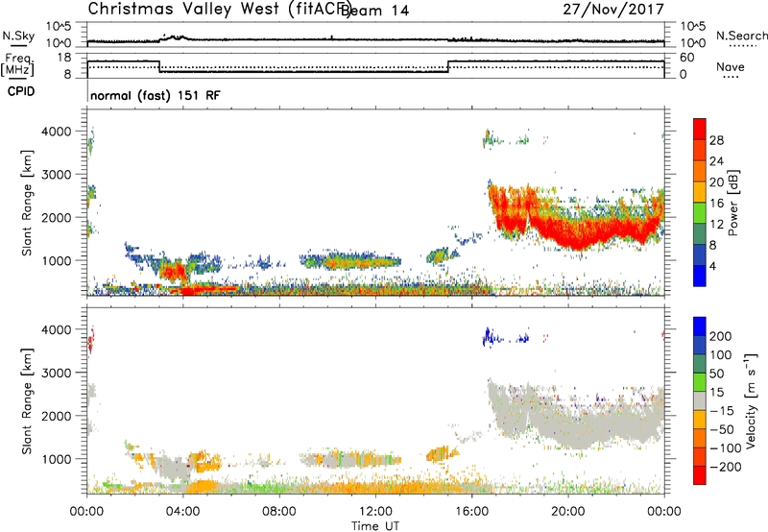Click the power scale value '28'
Image resolution: width=768 pixels, height=532 pixels.
[x=716, y=140]
